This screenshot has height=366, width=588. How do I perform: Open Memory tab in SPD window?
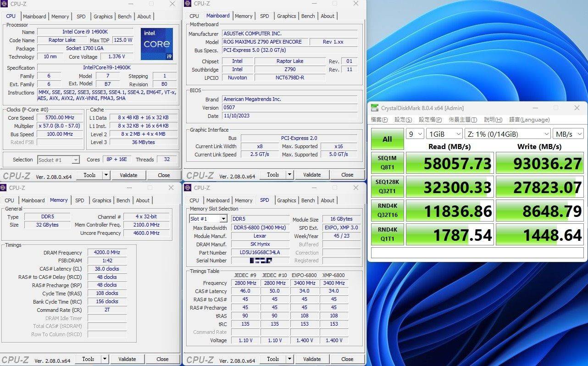click(244, 200)
